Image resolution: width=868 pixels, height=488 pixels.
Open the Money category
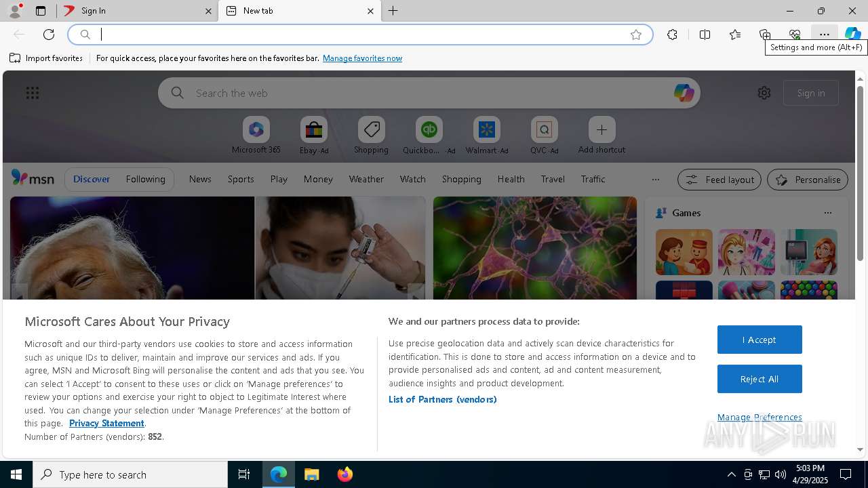(318, 179)
